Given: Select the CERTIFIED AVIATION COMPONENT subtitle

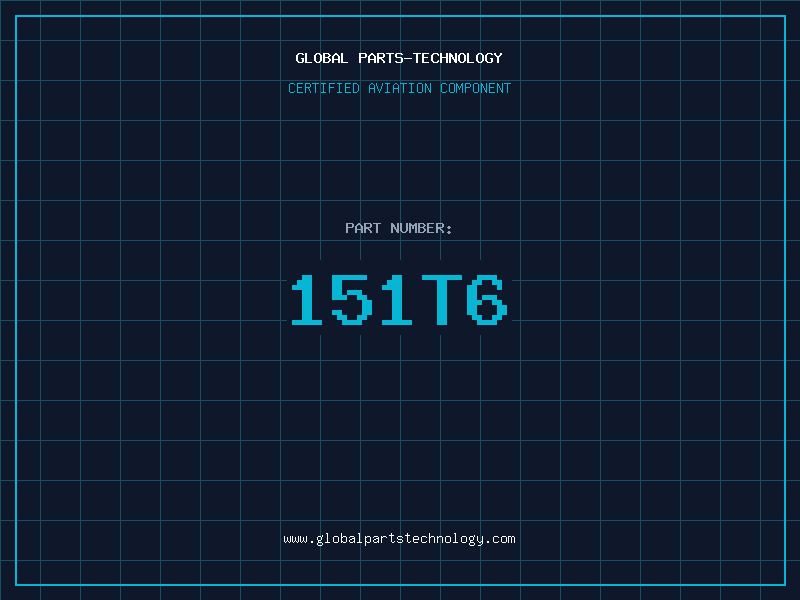Looking at the screenshot, I should (x=399, y=88).
